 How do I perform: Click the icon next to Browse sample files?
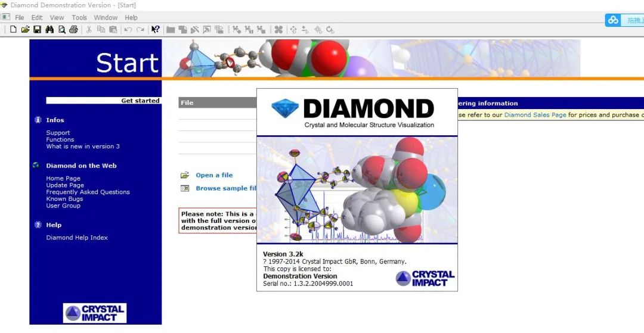point(185,188)
